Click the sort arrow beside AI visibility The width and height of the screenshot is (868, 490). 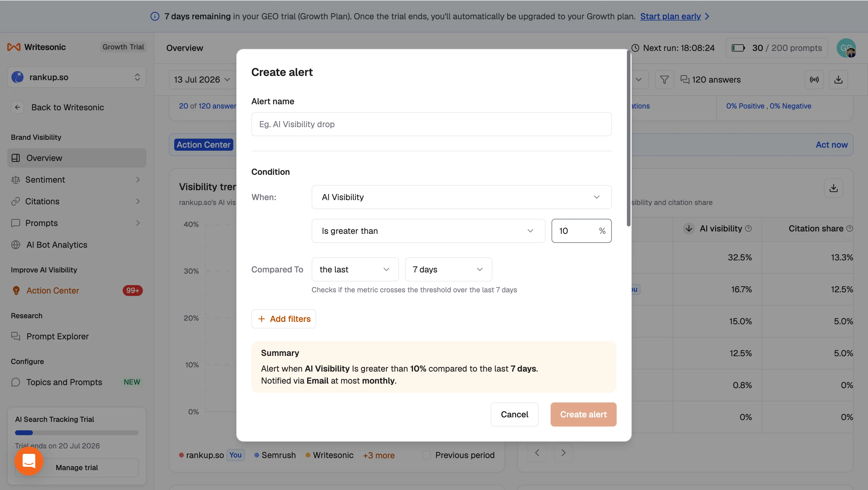pyautogui.click(x=689, y=228)
